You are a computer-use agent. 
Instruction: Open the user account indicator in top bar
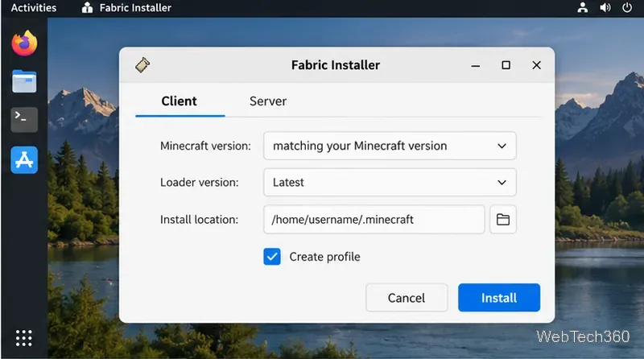tap(582, 7)
